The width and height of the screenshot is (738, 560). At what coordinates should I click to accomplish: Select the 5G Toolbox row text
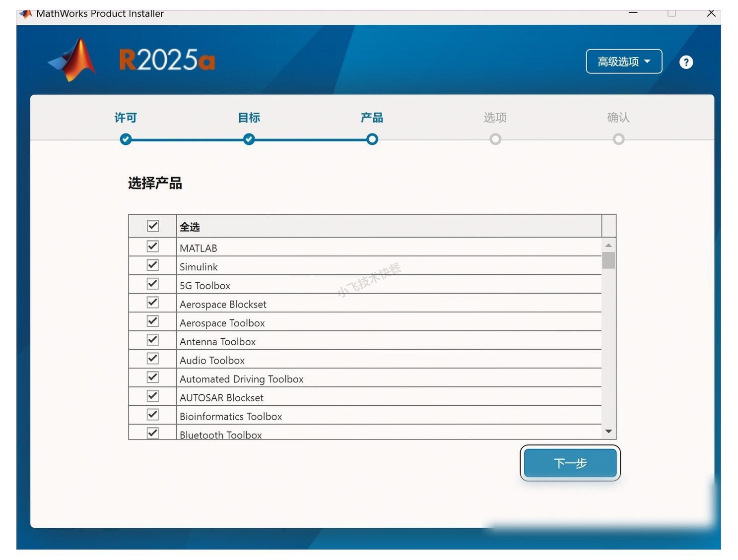pos(205,286)
